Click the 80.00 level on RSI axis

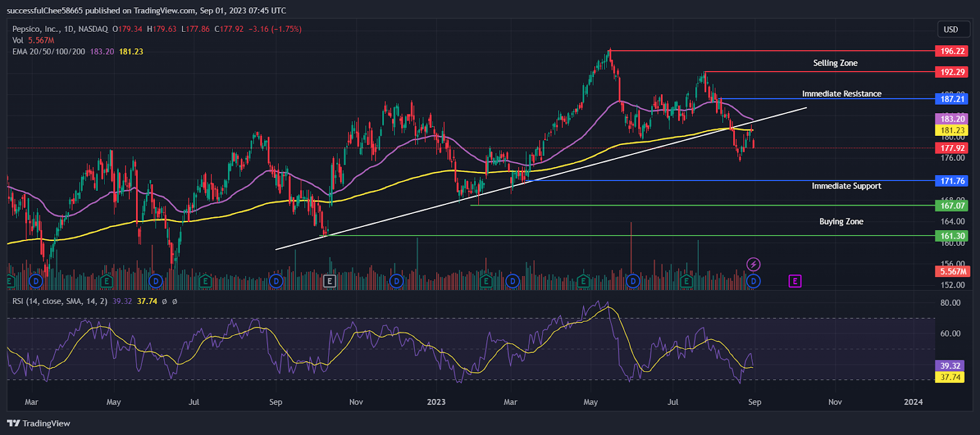point(950,303)
